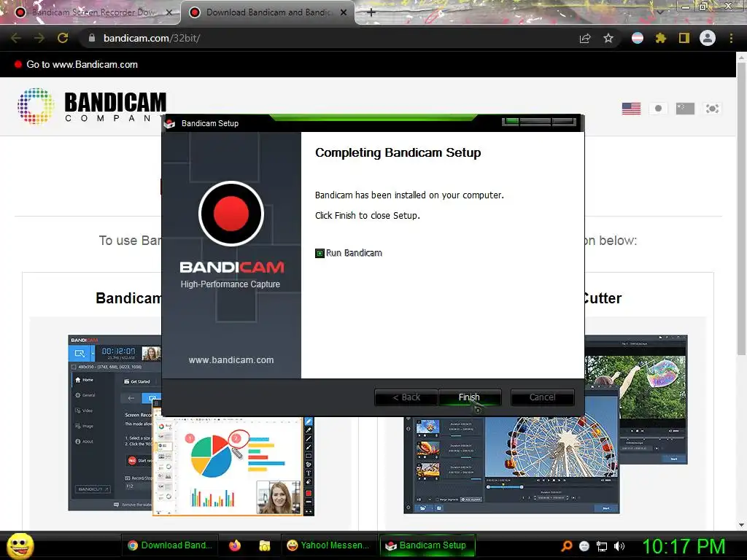Share this page via share icon
Screen dimensions: 747x560
pos(585,39)
